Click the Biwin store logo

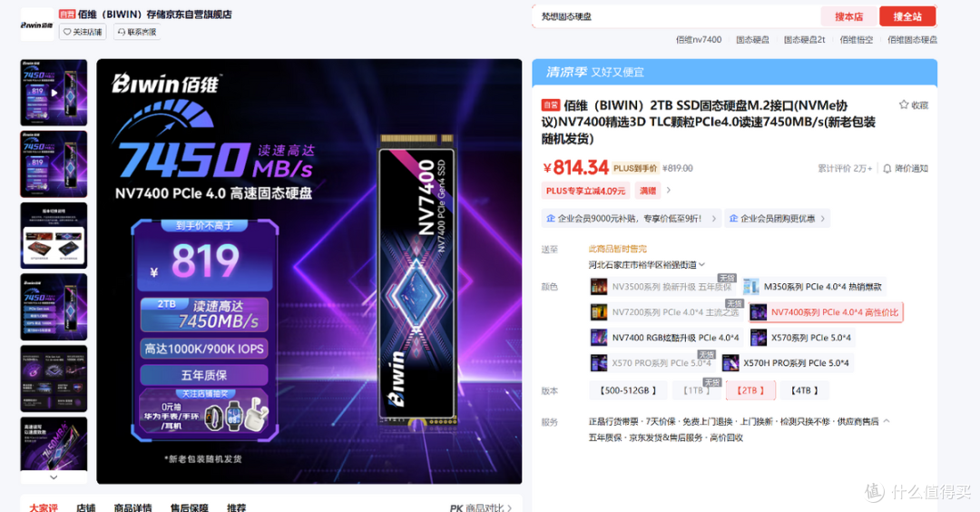37,25
